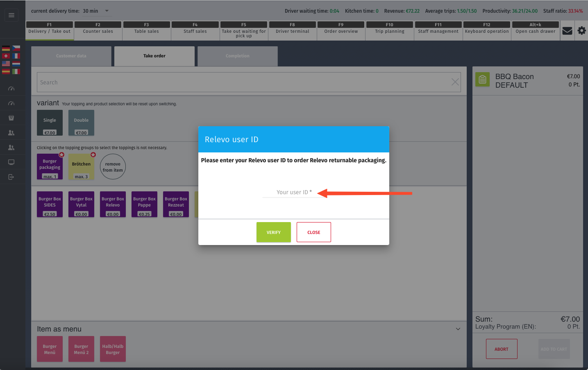Switch to the Take order tab
This screenshot has width=588, height=370.
point(154,56)
